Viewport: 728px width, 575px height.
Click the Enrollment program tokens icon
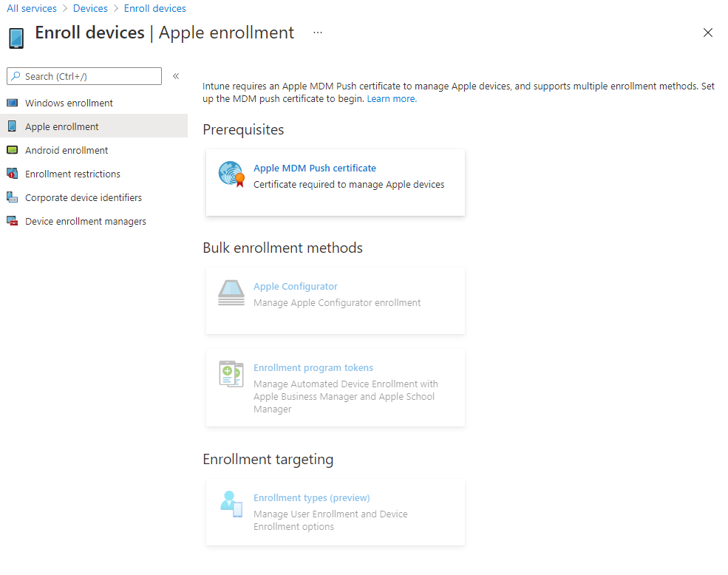point(231,374)
